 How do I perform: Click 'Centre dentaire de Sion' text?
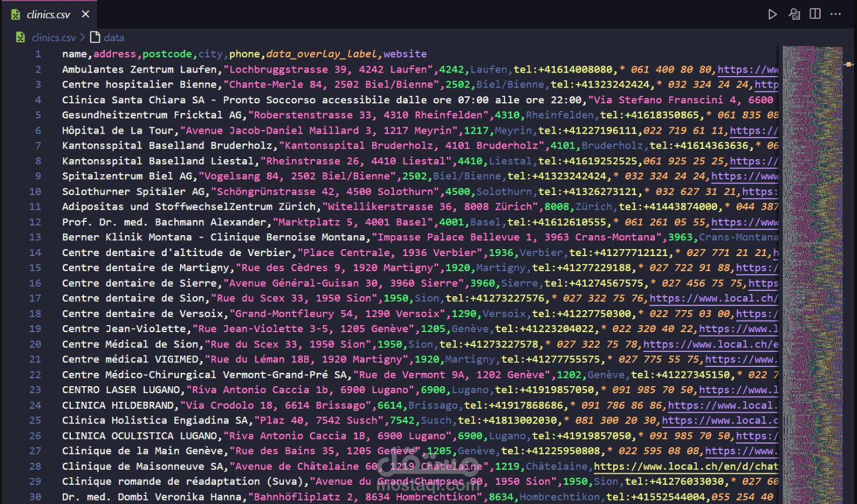(133, 298)
